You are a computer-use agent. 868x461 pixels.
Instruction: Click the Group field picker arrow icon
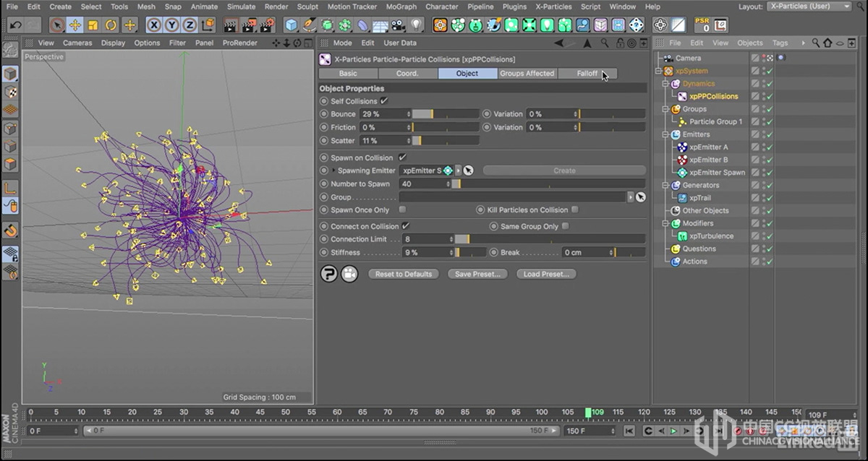pos(640,197)
